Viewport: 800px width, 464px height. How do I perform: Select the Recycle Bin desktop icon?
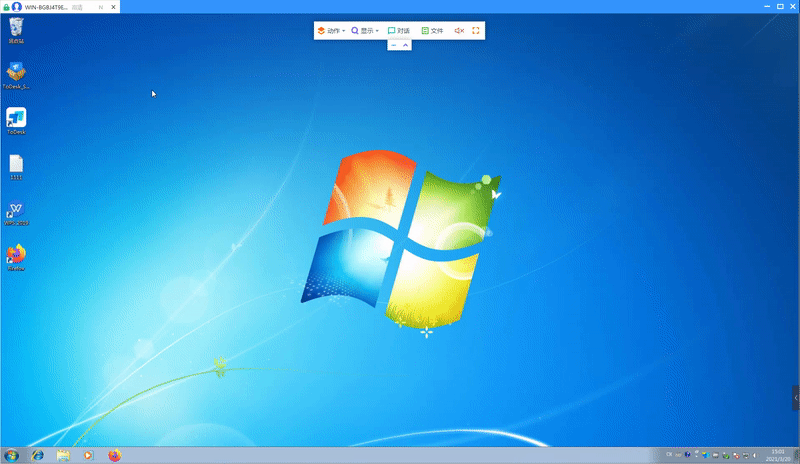click(x=16, y=30)
